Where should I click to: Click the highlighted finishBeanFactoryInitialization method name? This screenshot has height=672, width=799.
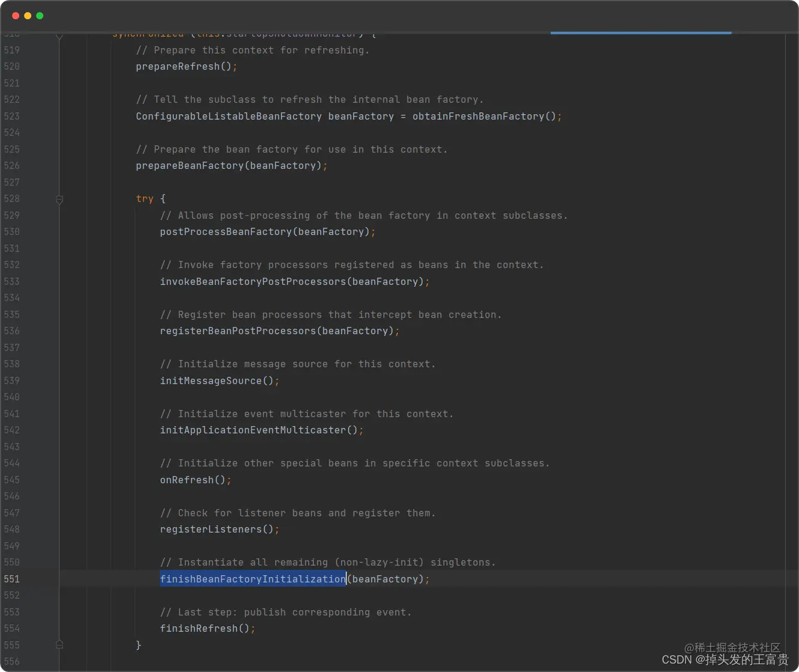point(253,579)
